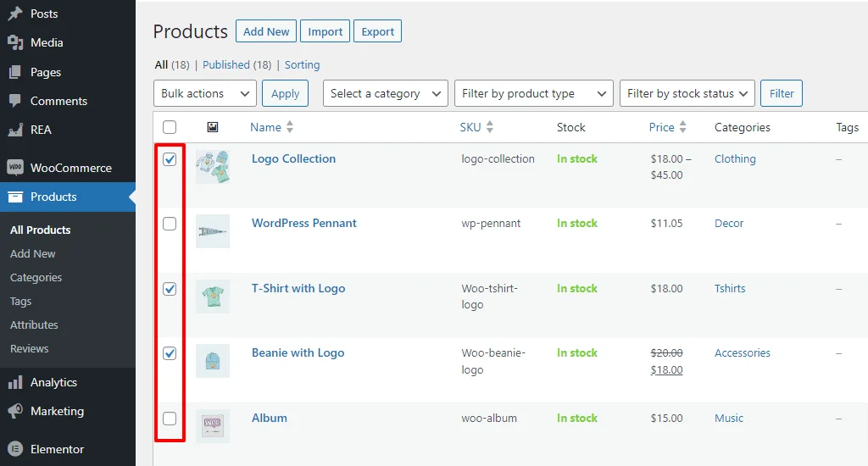This screenshot has width=868, height=466.
Task: Open the Album product link
Action: pos(269,418)
